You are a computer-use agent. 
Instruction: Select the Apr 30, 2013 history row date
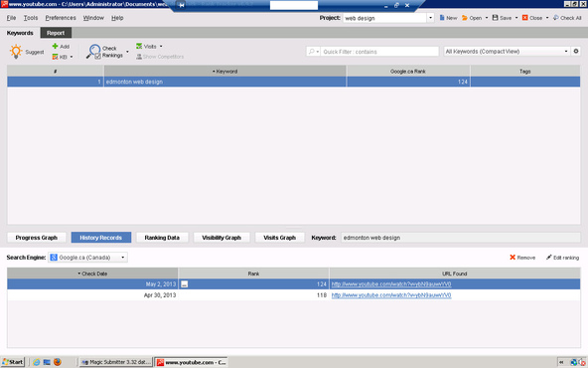[x=160, y=294]
